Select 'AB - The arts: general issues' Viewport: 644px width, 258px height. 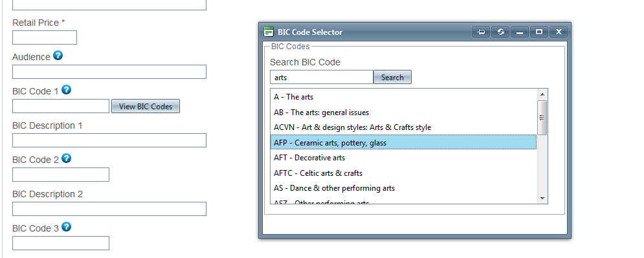(404, 113)
